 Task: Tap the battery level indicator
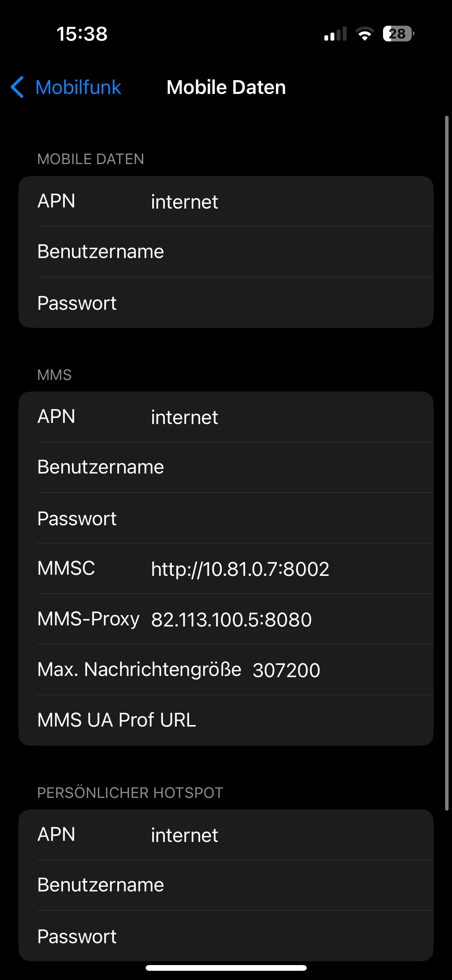pyautogui.click(x=398, y=34)
